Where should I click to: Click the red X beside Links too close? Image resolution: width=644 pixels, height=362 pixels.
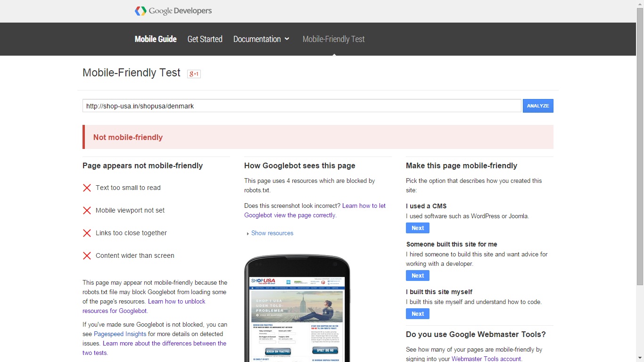pyautogui.click(x=87, y=233)
